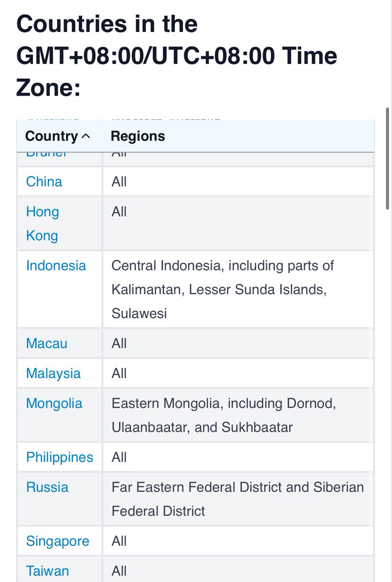Select the Mongolia regions description cell
392x582 pixels.
(238, 415)
